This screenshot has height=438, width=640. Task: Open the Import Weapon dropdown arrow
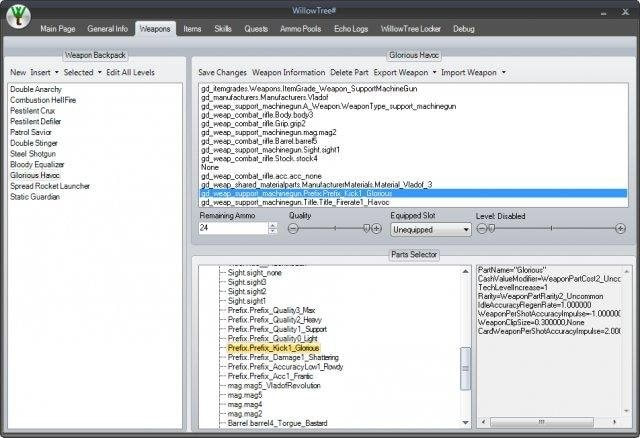[504, 73]
